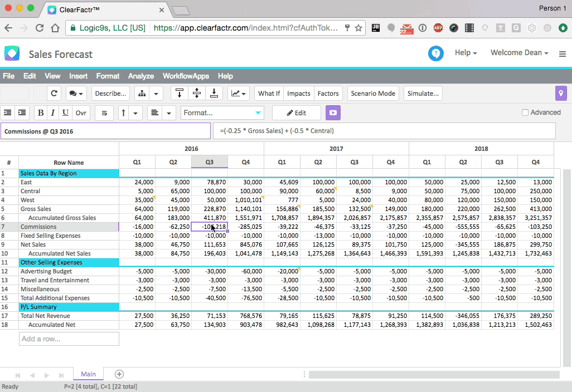Click the add sheet plus icon
The height and width of the screenshot is (392, 572).
pos(119,374)
